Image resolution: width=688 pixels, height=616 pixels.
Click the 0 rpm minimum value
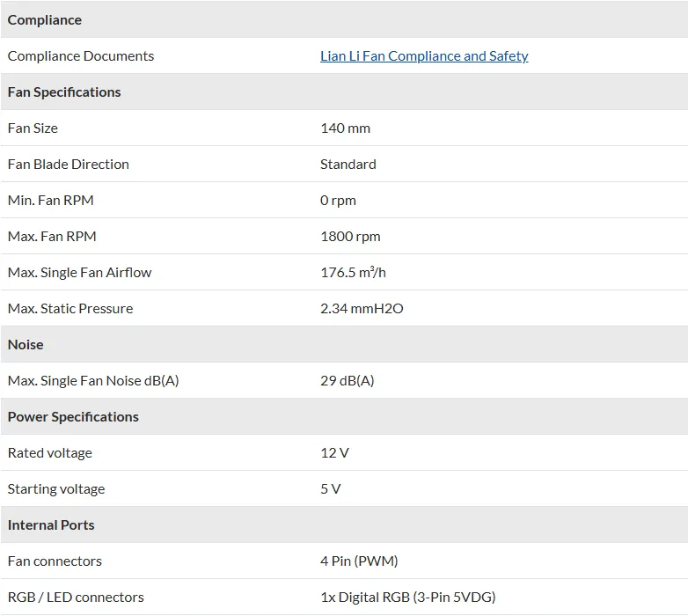coord(338,201)
